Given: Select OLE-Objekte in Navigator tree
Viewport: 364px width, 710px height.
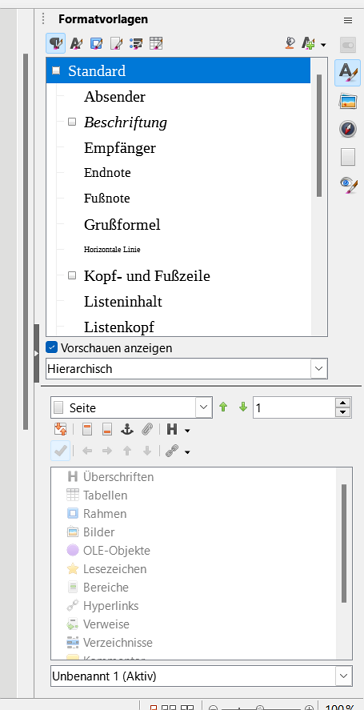Looking at the screenshot, I should coord(116,551).
